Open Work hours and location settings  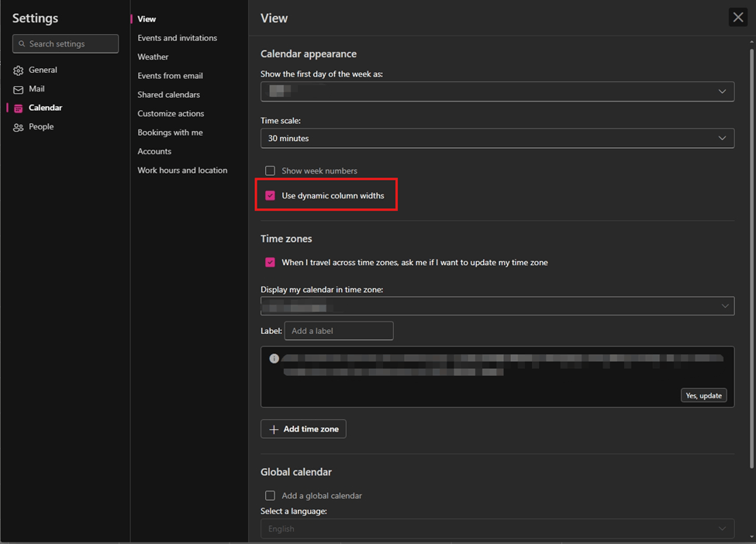pyautogui.click(x=181, y=170)
